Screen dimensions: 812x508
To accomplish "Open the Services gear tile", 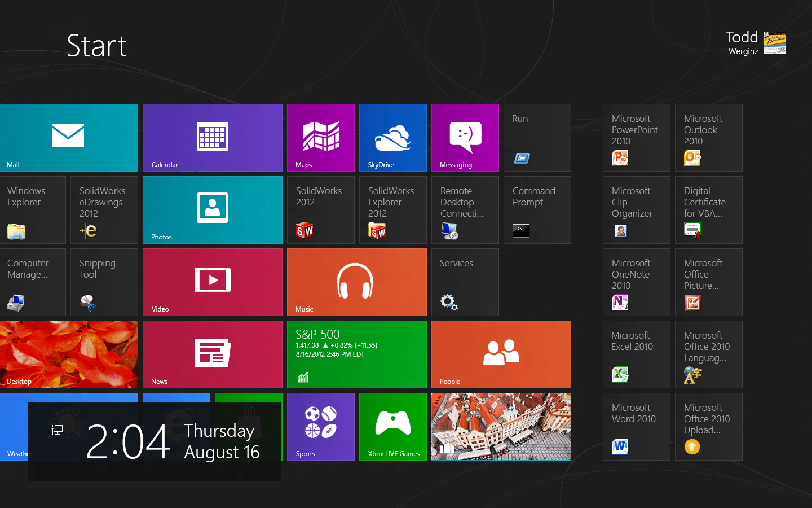I will point(465,282).
